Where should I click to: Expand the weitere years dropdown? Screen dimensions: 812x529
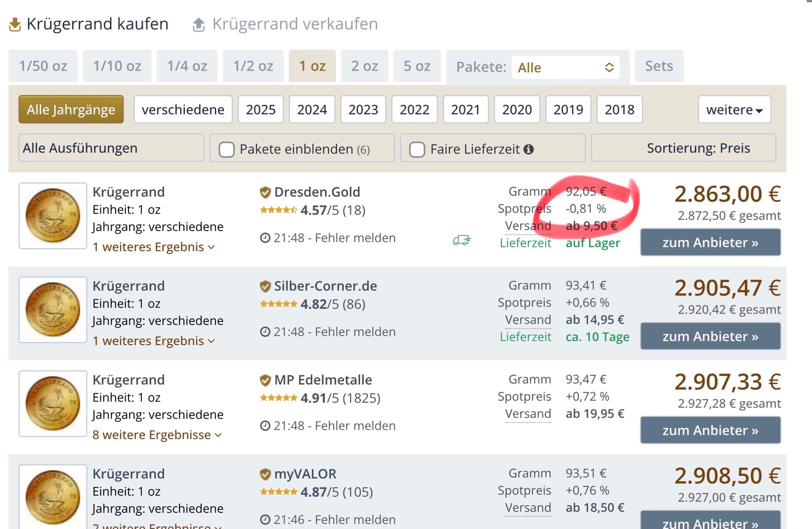coord(734,109)
